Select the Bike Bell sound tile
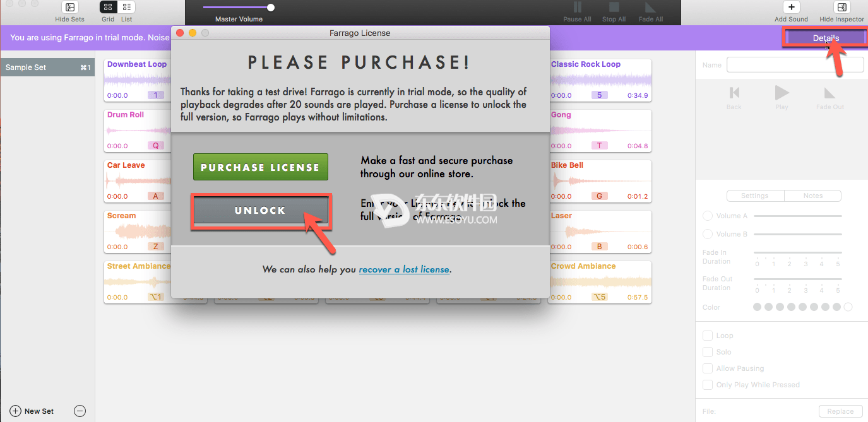Screen dimensions: 868x422 (600, 182)
